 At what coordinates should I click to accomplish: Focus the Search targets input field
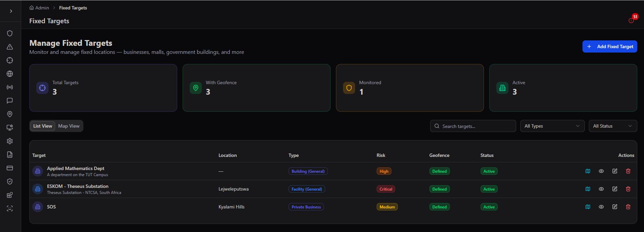(x=473, y=126)
